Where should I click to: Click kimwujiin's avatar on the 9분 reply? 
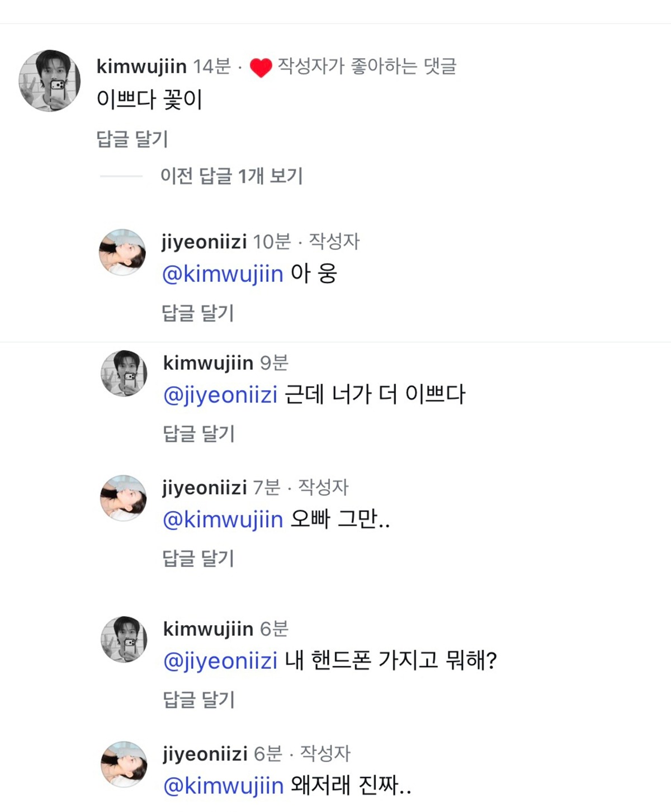click(x=124, y=374)
